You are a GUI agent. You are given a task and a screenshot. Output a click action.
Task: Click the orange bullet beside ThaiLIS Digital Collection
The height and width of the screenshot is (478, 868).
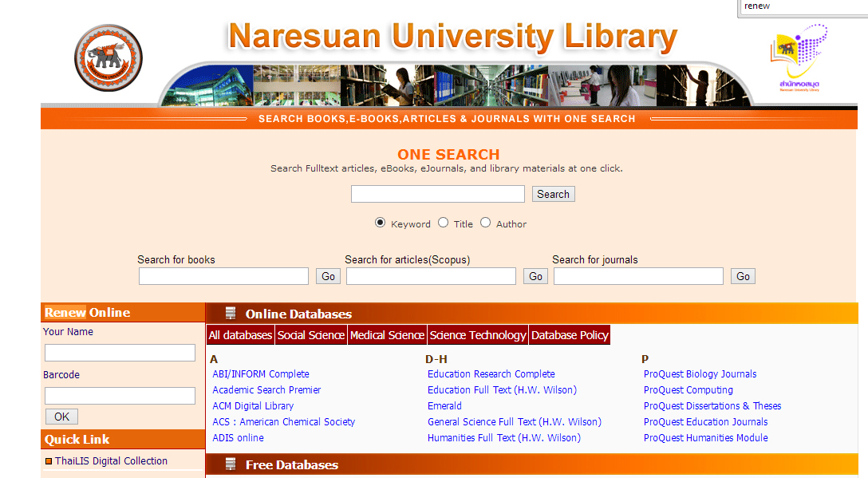[49, 460]
